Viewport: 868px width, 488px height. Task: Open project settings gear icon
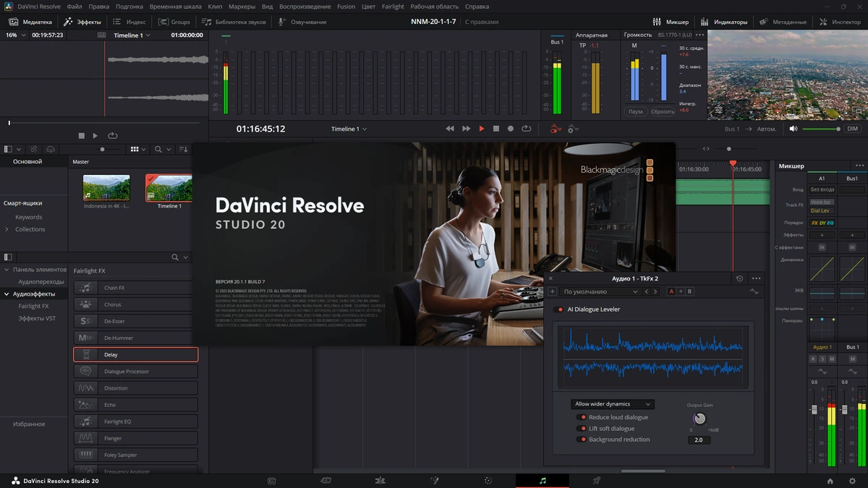click(852, 481)
